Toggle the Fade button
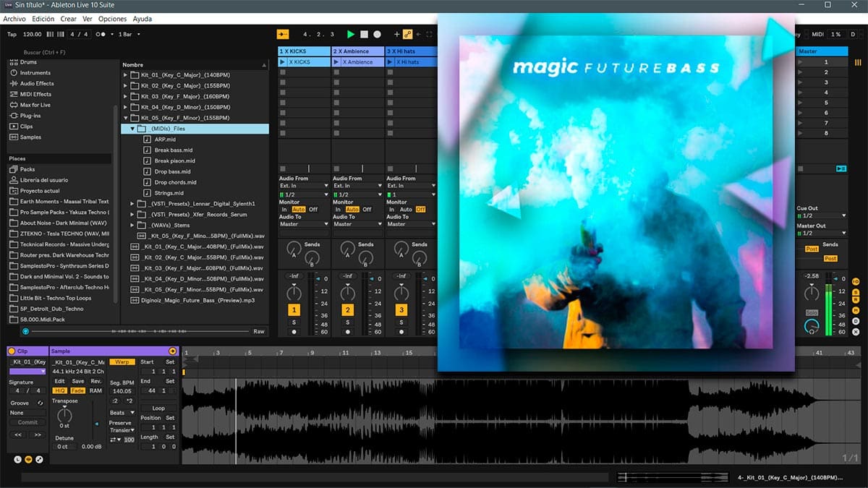This screenshot has height=488, width=868. click(77, 390)
